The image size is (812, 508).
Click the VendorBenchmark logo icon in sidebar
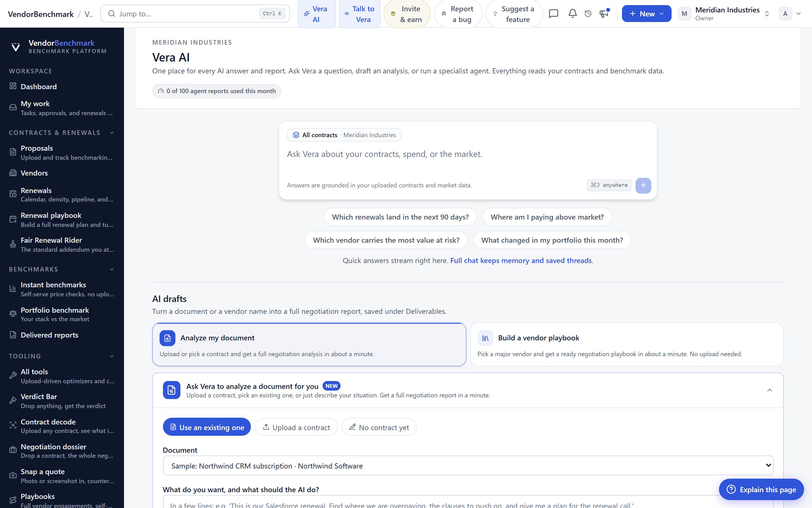pyautogui.click(x=16, y=47)
